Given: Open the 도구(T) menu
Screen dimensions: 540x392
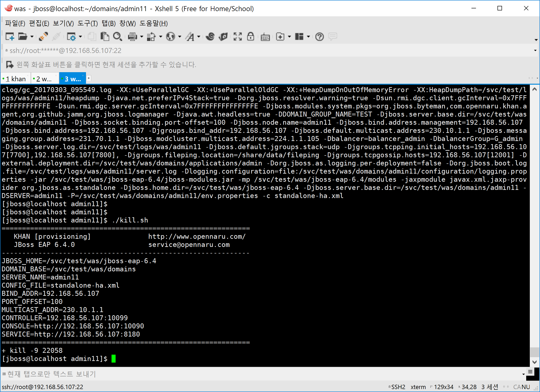Looking at the screenshot, I should (x=87, y=23).
